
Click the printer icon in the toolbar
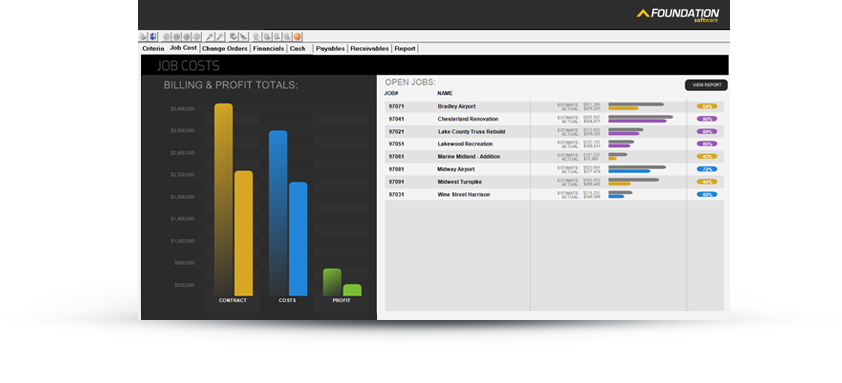[x=143, y=37]
